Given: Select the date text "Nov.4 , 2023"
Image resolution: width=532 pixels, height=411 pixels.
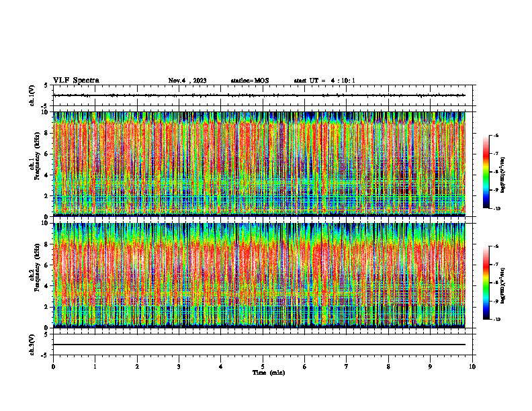Looking at the screenshot, I should [187, 81].
